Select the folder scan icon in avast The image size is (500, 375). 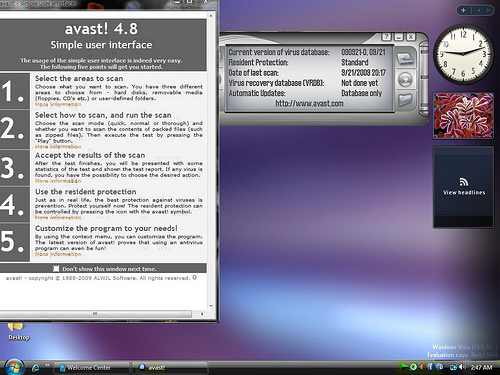coord(405,100)
